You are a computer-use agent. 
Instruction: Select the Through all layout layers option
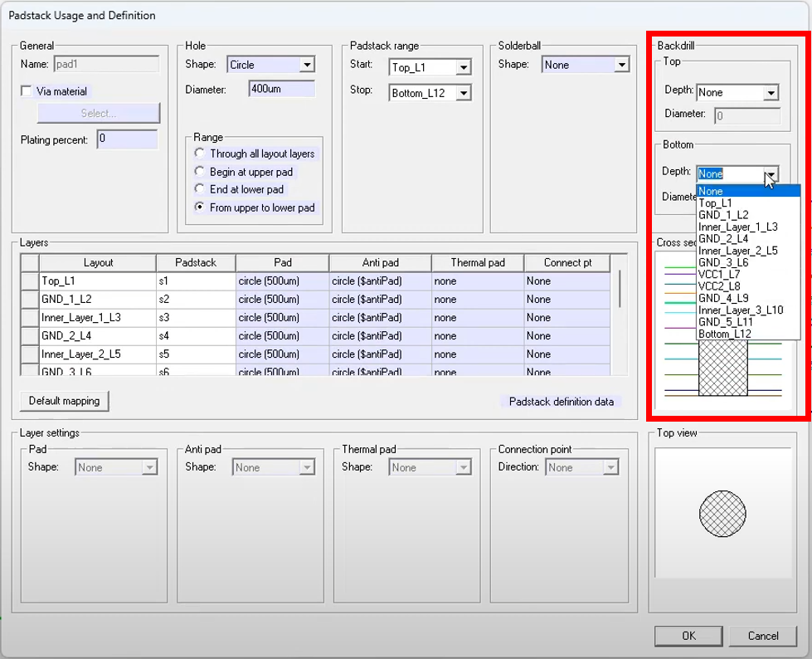click(x=199, y=154)
